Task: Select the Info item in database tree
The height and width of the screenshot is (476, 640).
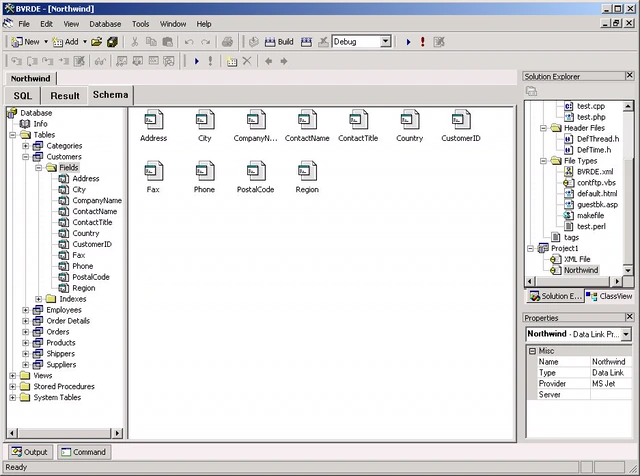Action: [x=40, y=124]
